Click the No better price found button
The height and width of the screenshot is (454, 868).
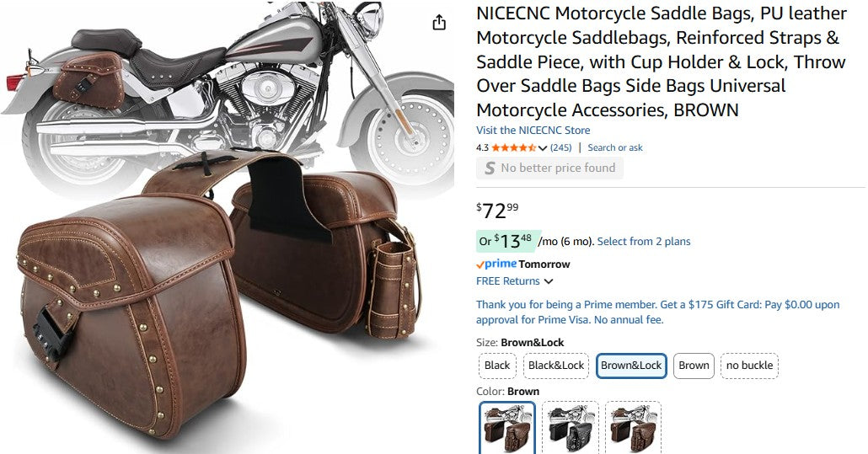click(x=549, y=168)
